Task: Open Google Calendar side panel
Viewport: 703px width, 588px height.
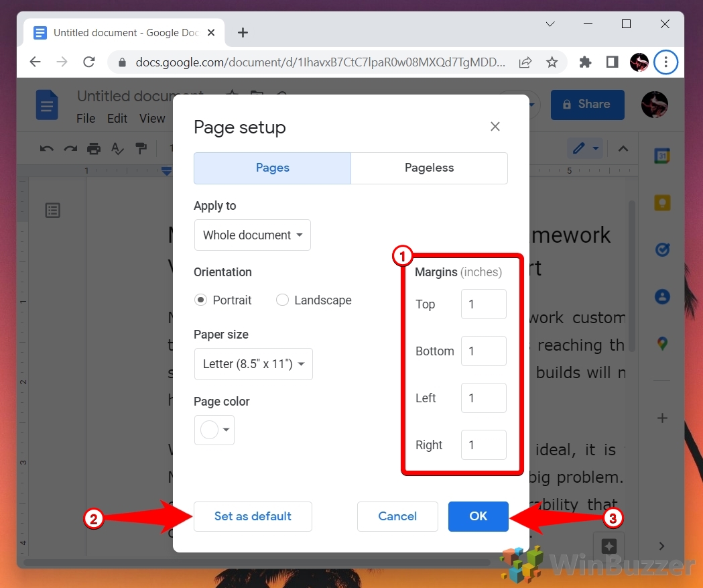Action: (x=662, y=156)
